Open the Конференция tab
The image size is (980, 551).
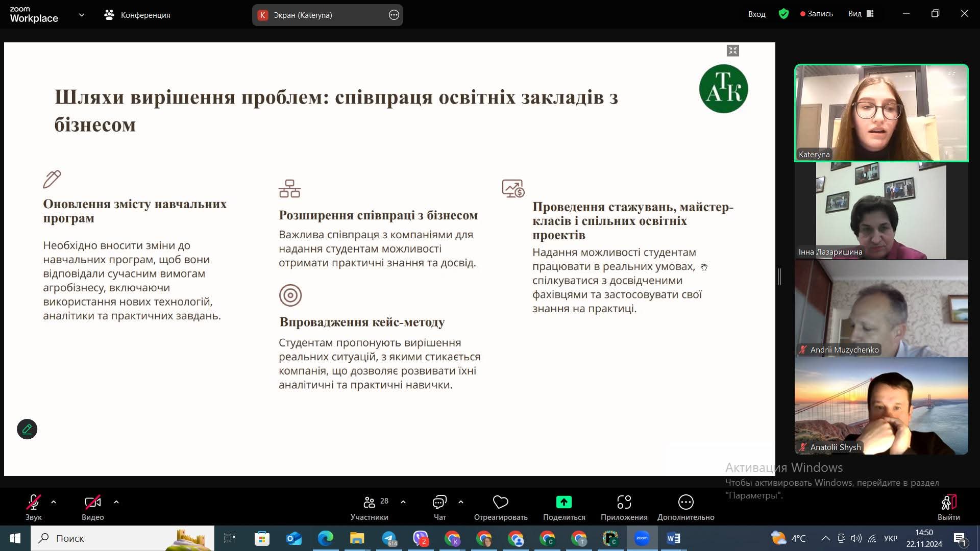pos(138,15)
